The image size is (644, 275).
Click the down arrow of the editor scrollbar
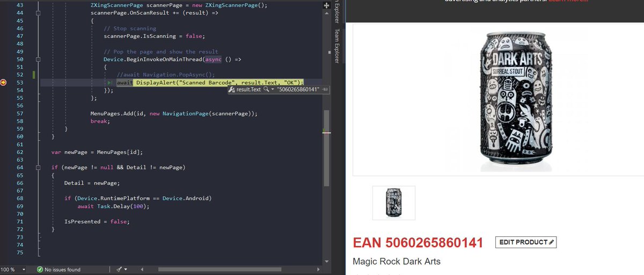pyautogui.click(x=327, y=261)
